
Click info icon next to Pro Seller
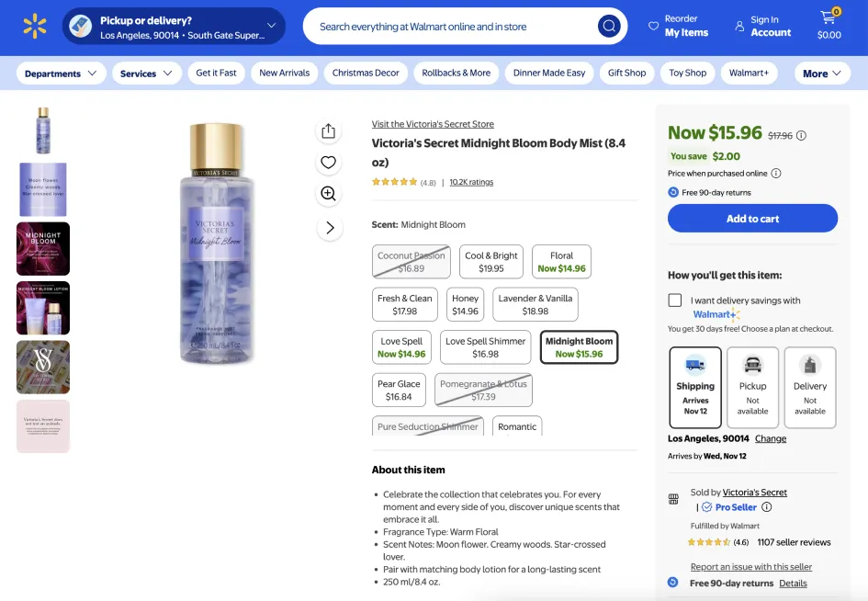click(767, 507)
